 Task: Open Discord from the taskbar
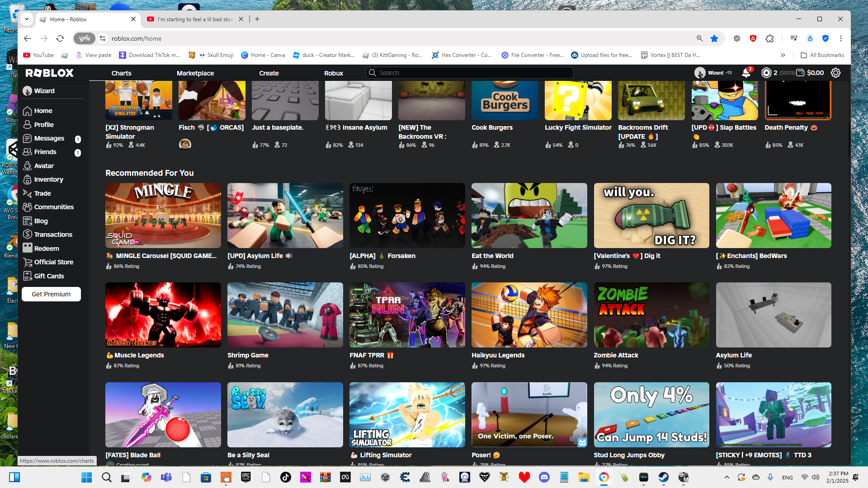pyautogui.click(x=544, y=477)
